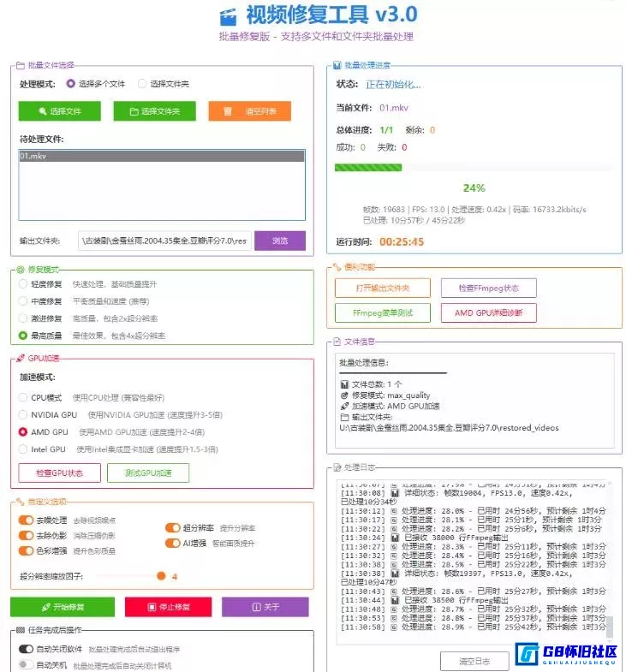Select 01.mkv in the pending file list
Viewport: 626px width, 672px height.
coord(162,156)
